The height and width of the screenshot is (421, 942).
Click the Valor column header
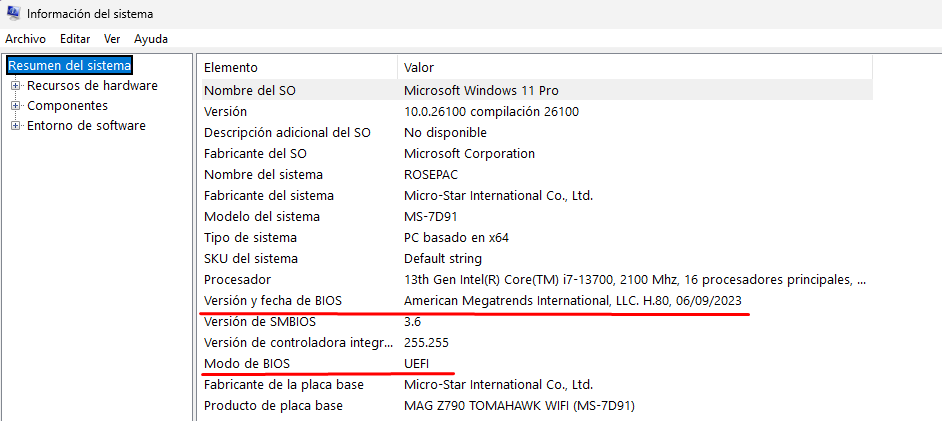635,67
